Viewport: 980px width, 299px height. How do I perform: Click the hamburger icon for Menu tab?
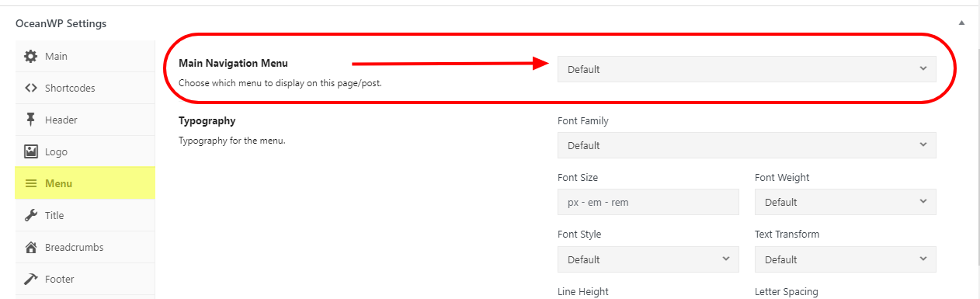[x=31, y=184]
